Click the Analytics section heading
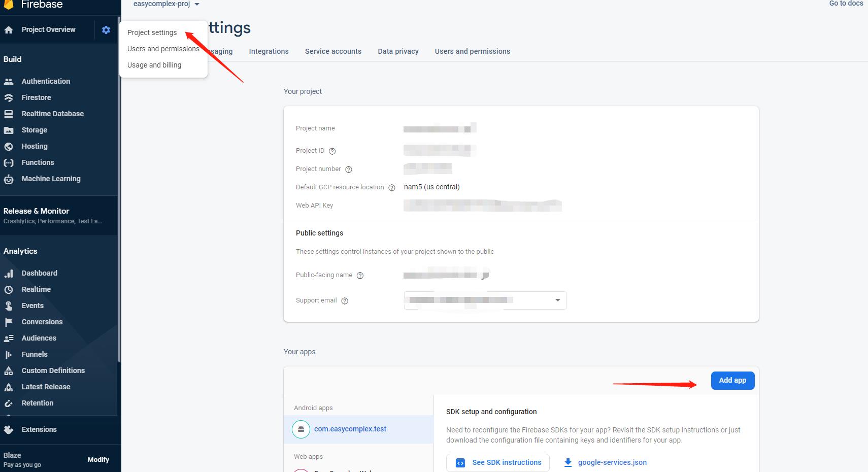 tap(20, 251)
